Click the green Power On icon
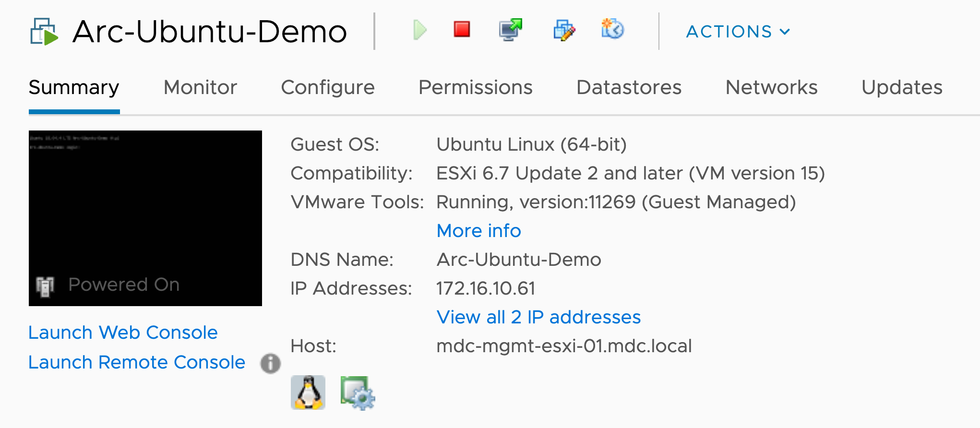980x428 pixels. [419, 30]
